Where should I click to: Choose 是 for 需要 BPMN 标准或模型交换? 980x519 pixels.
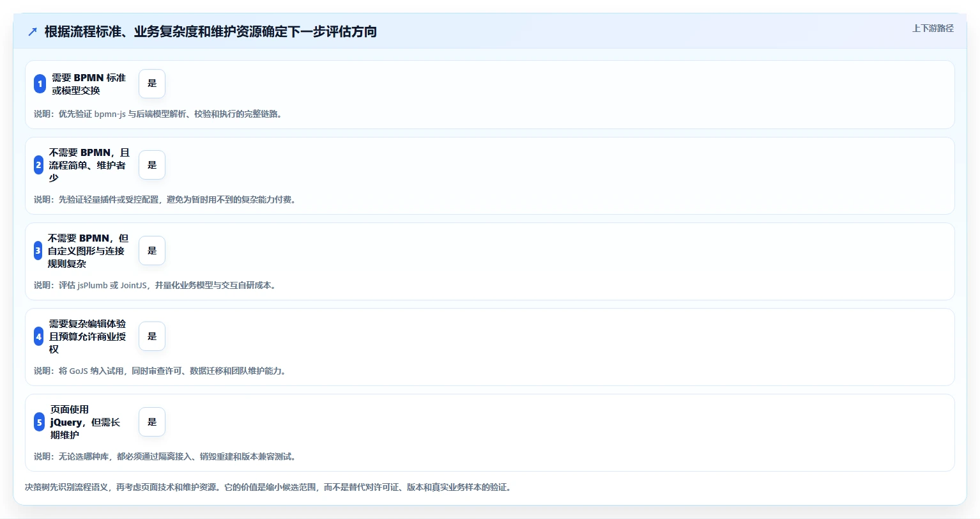coord(152,84)
